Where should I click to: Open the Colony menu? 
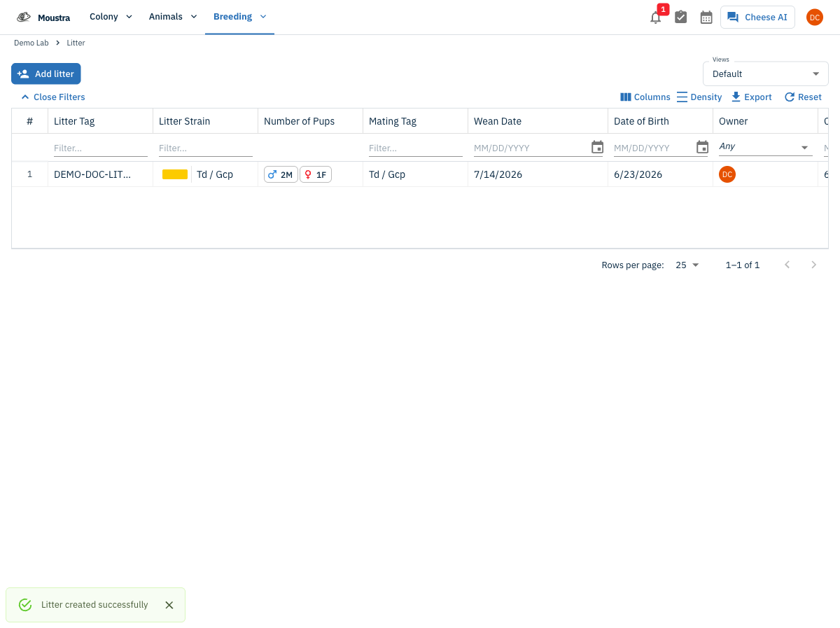click(111, 17)
